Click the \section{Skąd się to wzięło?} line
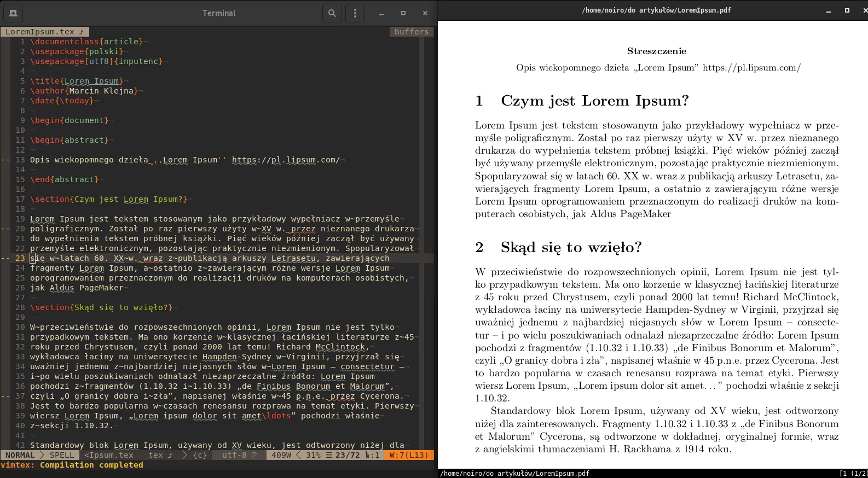868x478 pixels. (101, 307)
